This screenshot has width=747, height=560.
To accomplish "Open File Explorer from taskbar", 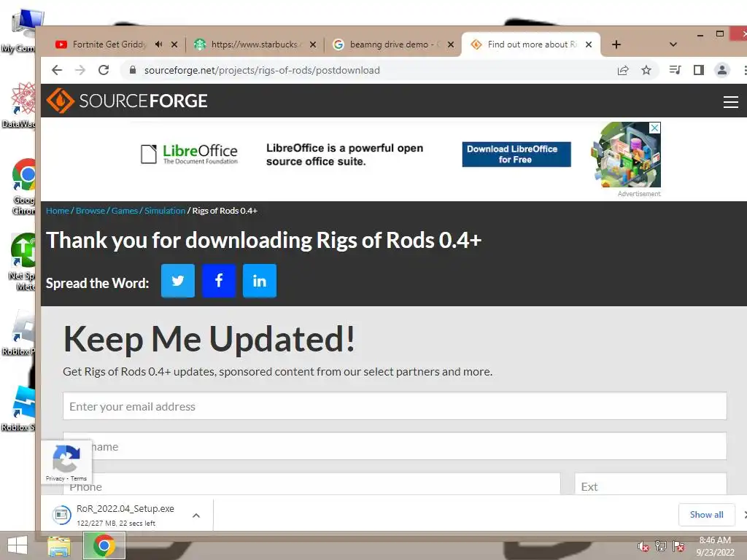I will click(59, 545).
